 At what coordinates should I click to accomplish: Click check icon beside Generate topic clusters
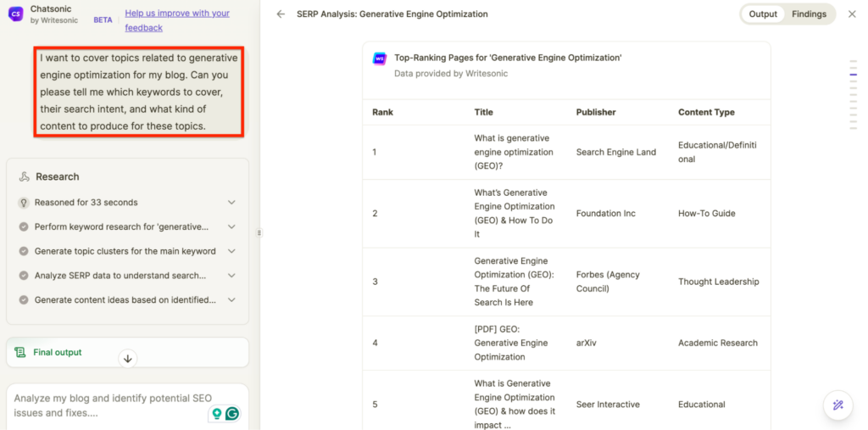click(x=23, y=251)
